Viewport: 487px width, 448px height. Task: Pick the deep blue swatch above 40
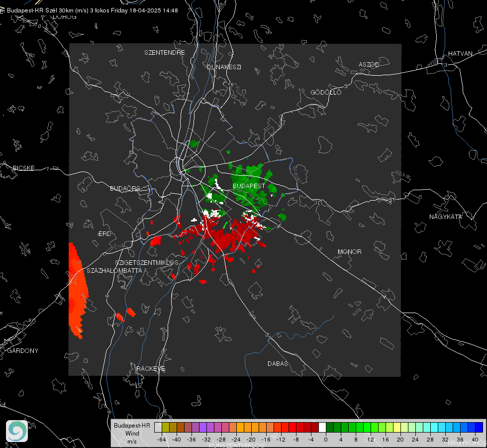(479, 428)
